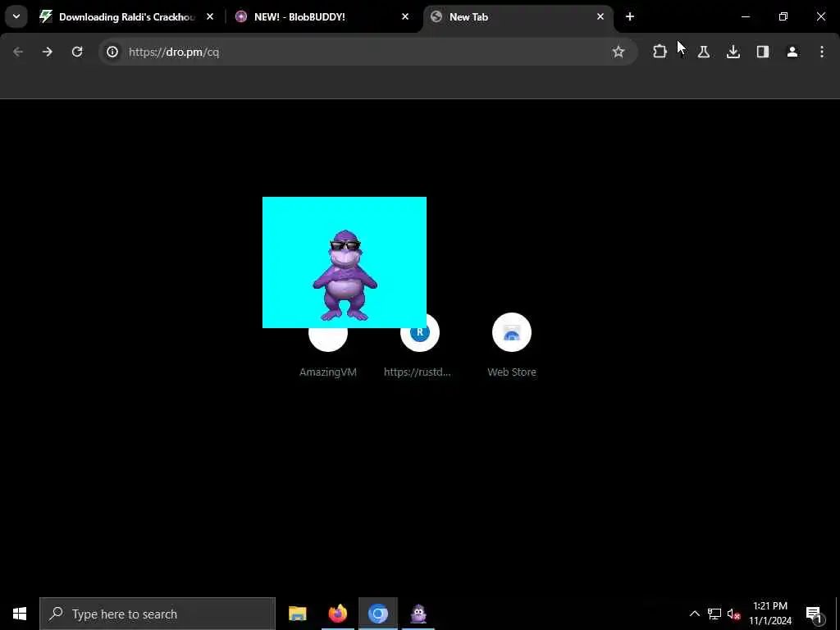Open the Web Store shortcut
The image size is (840, 630).
pos(512,345)
